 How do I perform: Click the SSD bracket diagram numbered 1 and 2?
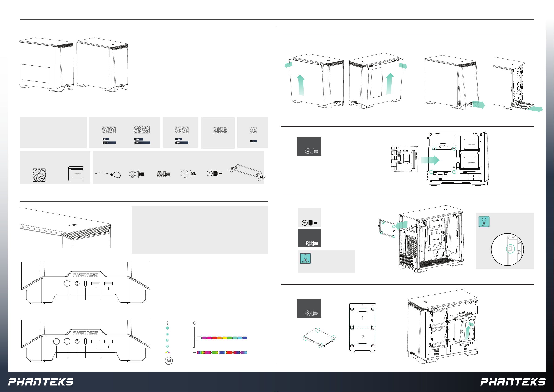click(x=362, y=328)
